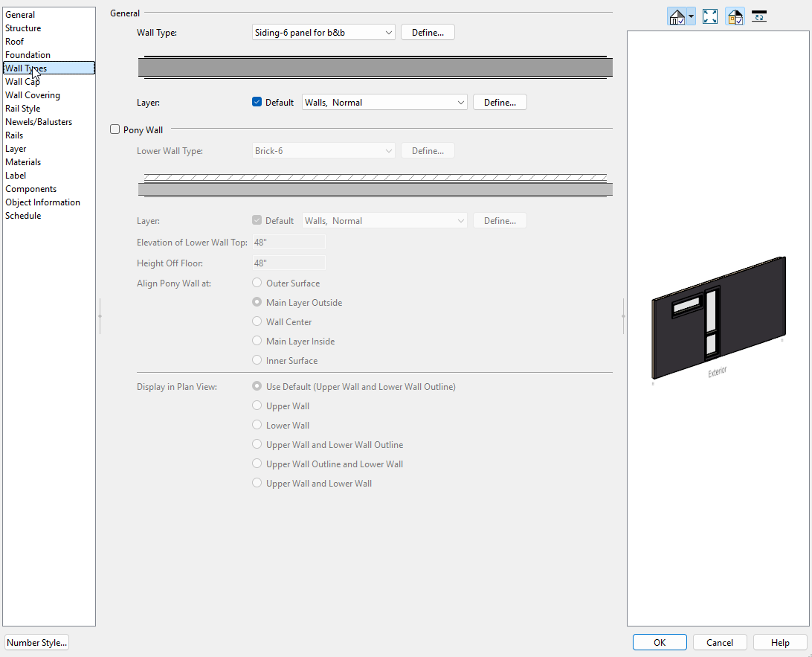This screenshot has width=812, height=657.
Task: Click Define next to Layer dropdown
Action: click(500, 103)
